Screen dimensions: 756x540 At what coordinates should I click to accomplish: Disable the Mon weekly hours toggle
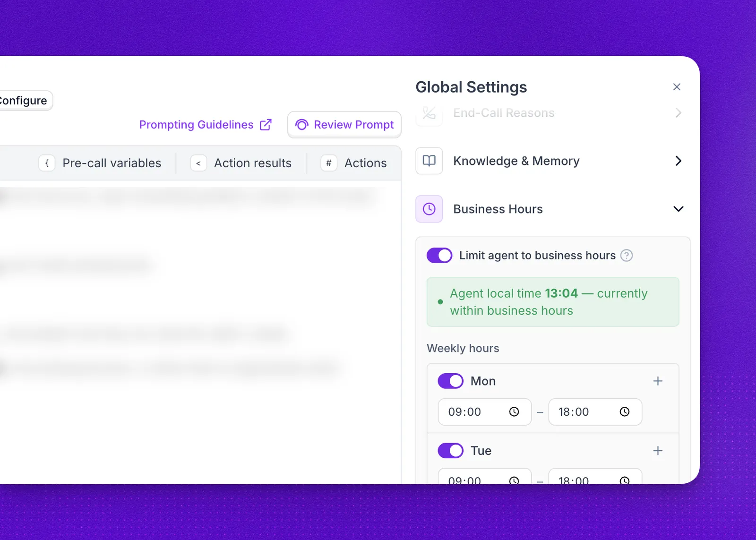point(450,381)
